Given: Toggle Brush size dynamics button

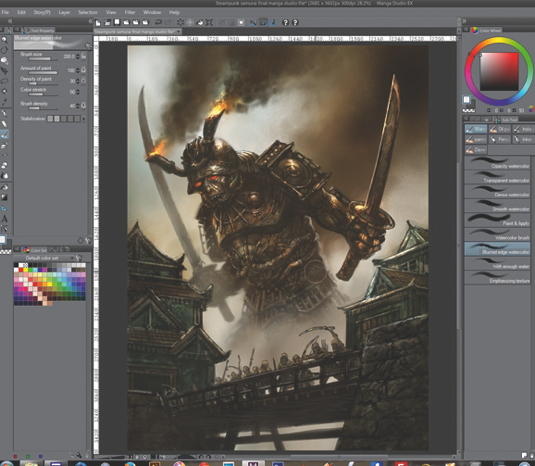Looking at the screenshot, I should click(84, 56).
